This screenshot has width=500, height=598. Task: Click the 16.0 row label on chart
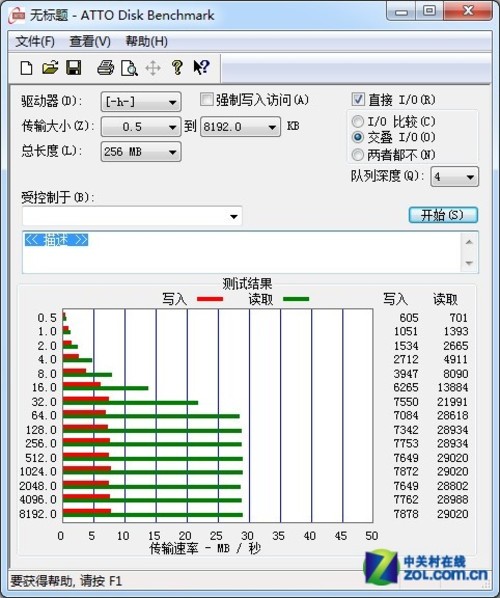point(45,387)
